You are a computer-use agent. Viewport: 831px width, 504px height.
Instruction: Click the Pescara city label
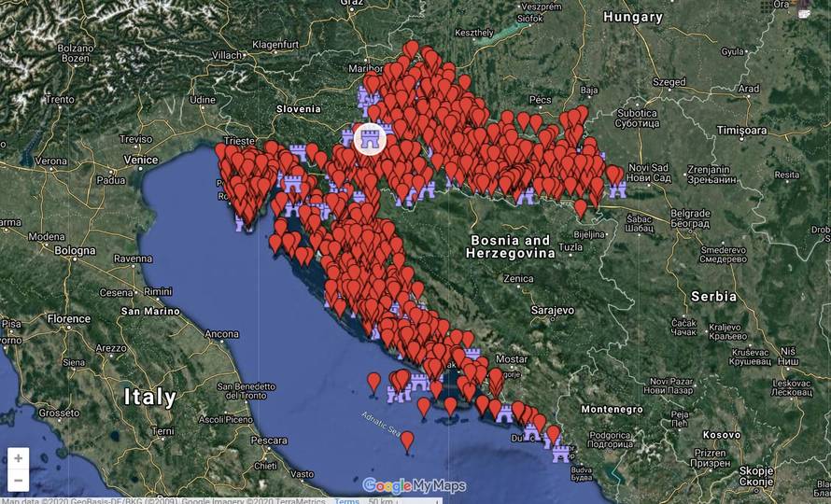pyautogui.click(x=269, y=441)
